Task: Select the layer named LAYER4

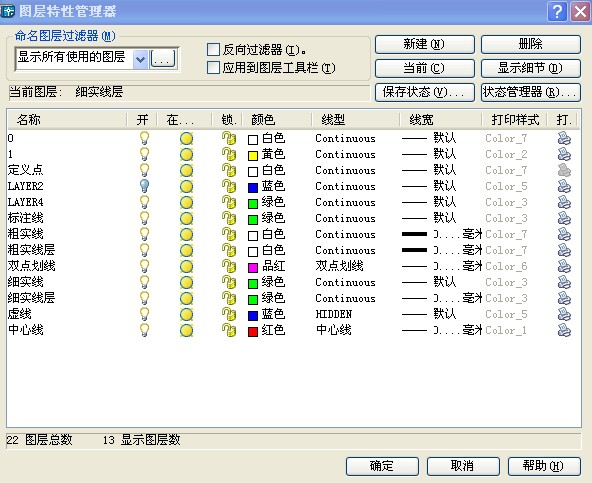Action: click(x=25, y=202)
